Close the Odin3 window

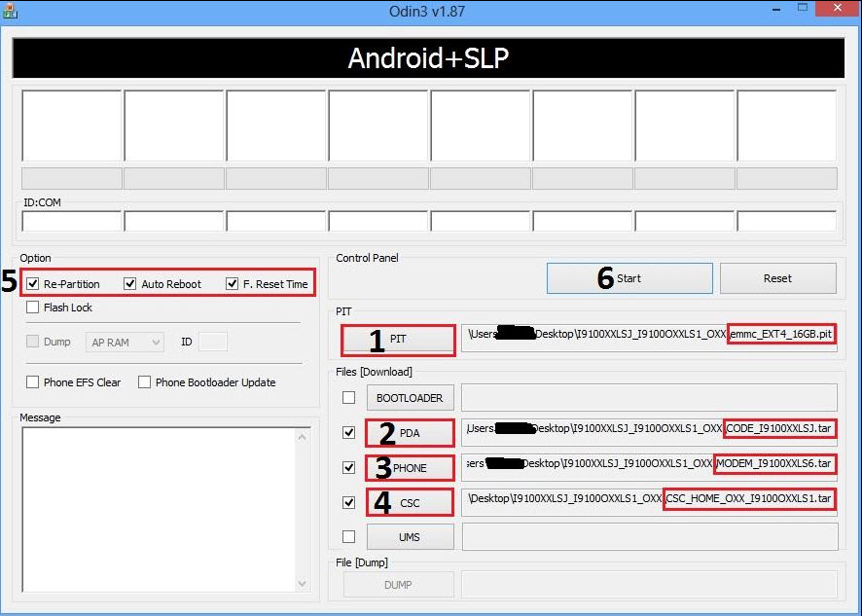pyautogui.click(x=838, y=8)
